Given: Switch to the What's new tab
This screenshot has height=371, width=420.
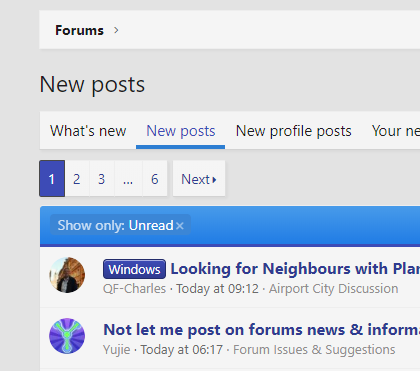Looking at the screenshot, I should coord(88,131).
